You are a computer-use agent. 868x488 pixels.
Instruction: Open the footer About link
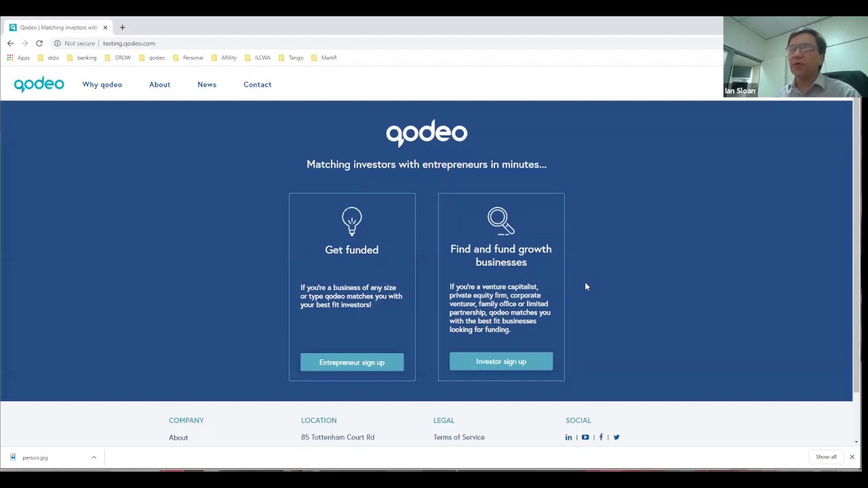[x=178, y=437]
